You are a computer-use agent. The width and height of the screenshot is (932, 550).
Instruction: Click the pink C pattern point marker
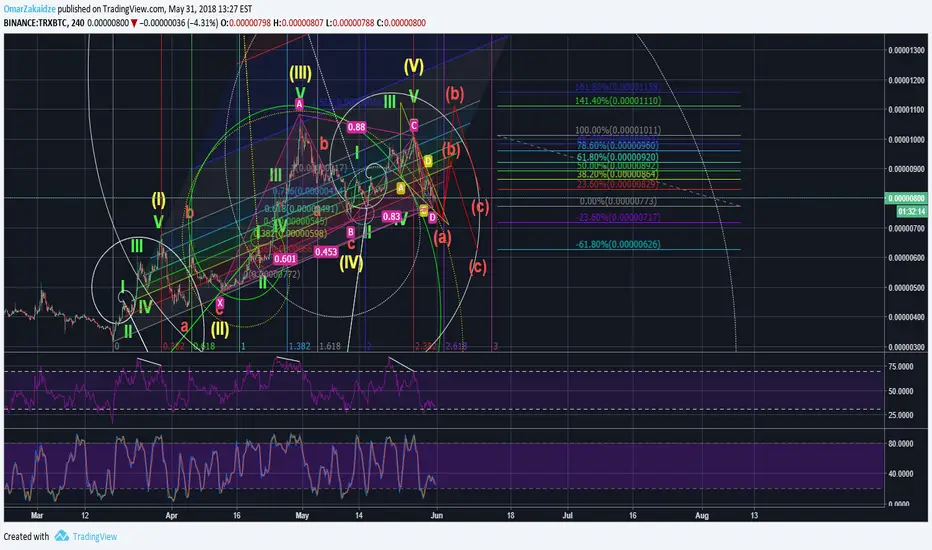[x=414, y=125]
